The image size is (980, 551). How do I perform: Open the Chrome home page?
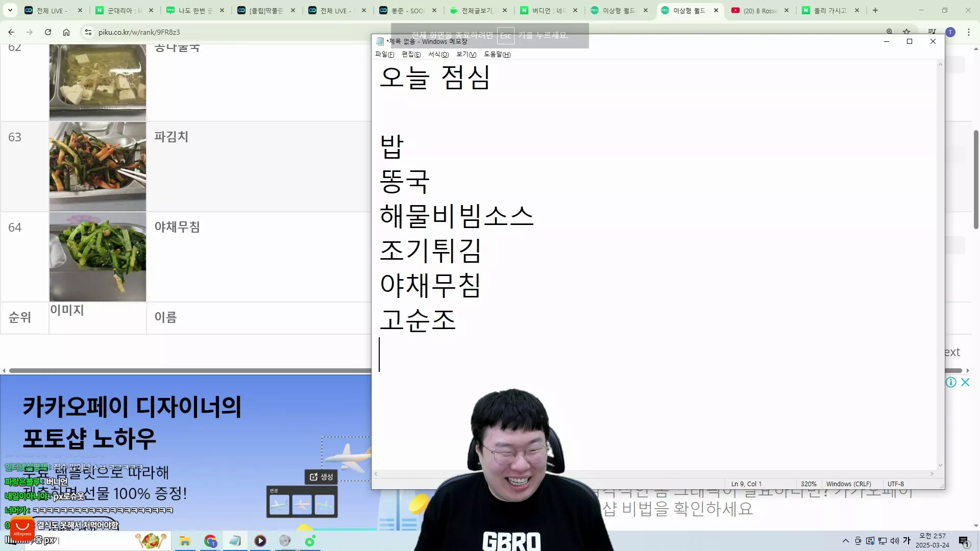(x=66, y=32)
